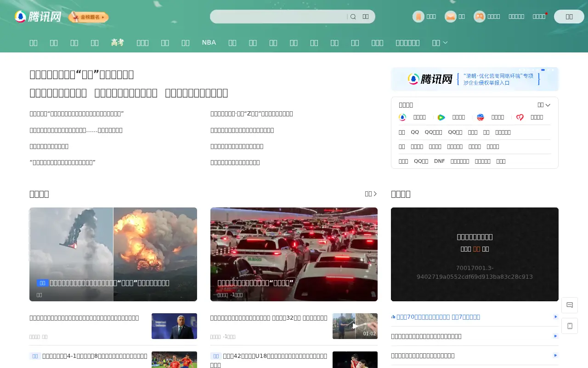Open thumbnail of soccer players in red
This screenshot has height=368, width=588.
tap(174, 360)
